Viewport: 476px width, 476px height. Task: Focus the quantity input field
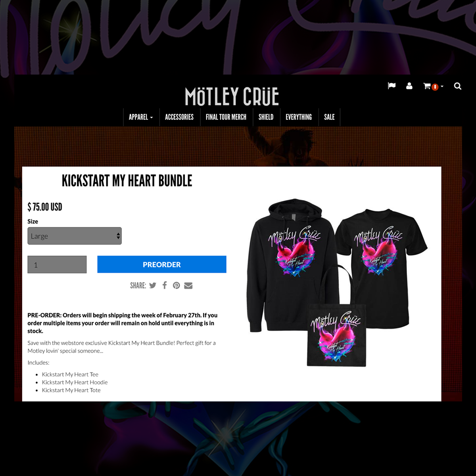point(57,265)
